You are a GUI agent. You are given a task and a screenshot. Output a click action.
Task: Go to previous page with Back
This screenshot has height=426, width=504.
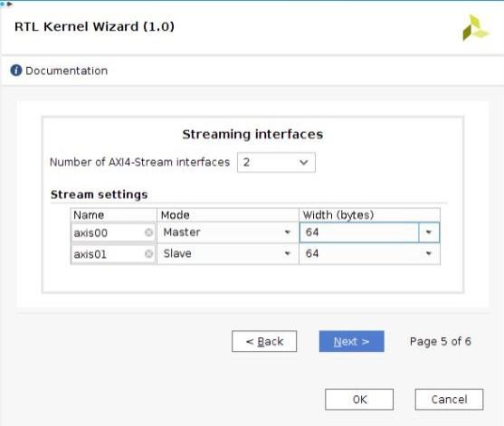click(264, 341)
